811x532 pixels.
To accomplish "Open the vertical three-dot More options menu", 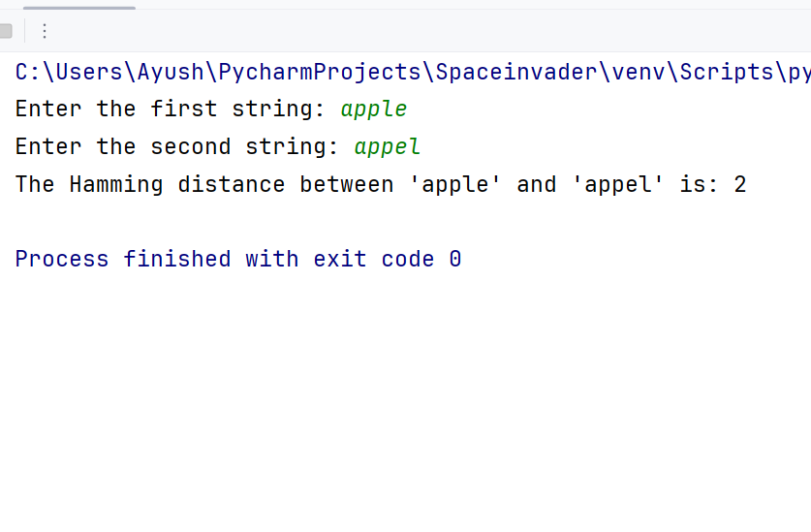I will 45,31.
